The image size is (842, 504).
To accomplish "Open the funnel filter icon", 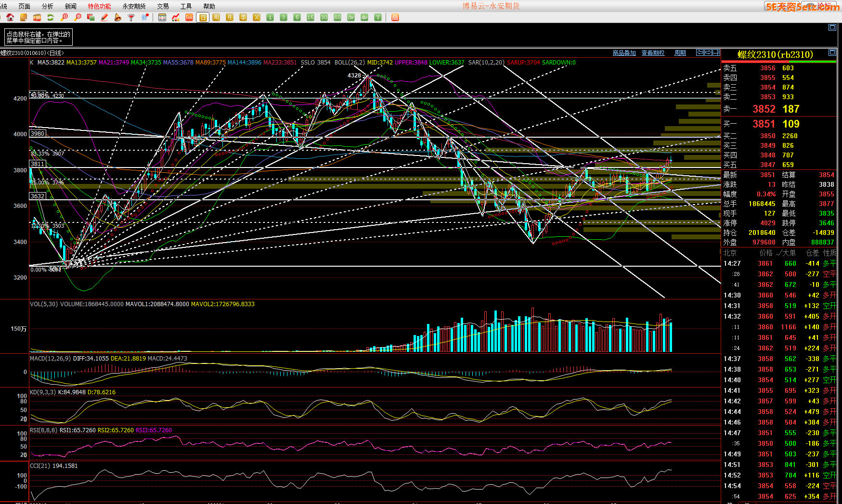I will 131,17.
